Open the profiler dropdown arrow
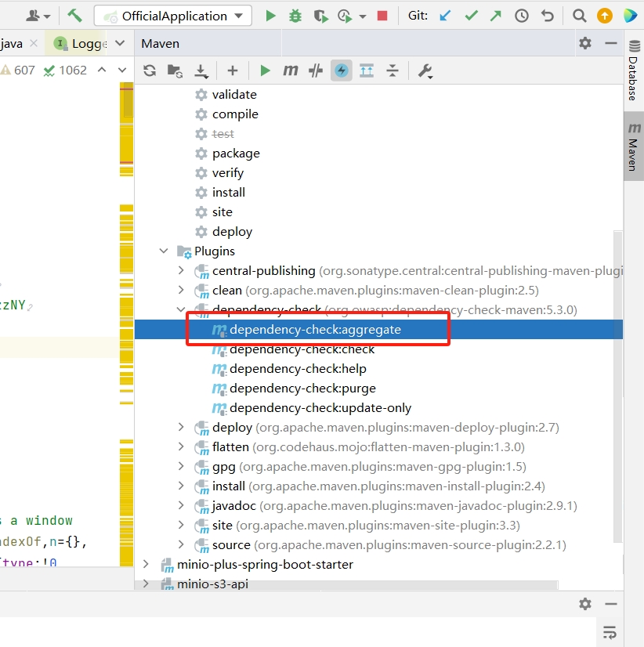The width and height of the screenshot is (644, 647). pos(363,16)
